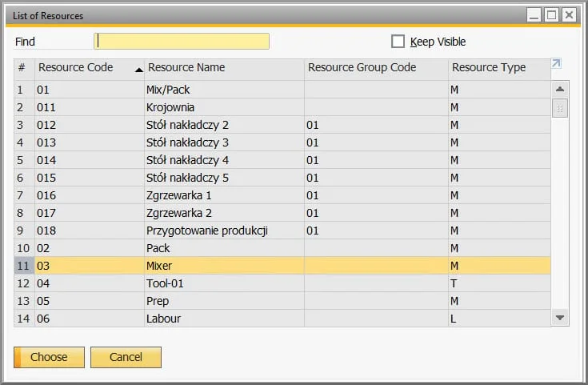Sort by Resource Code column header
The width and height of the screenshot is (588, 385).
(90, 68)
